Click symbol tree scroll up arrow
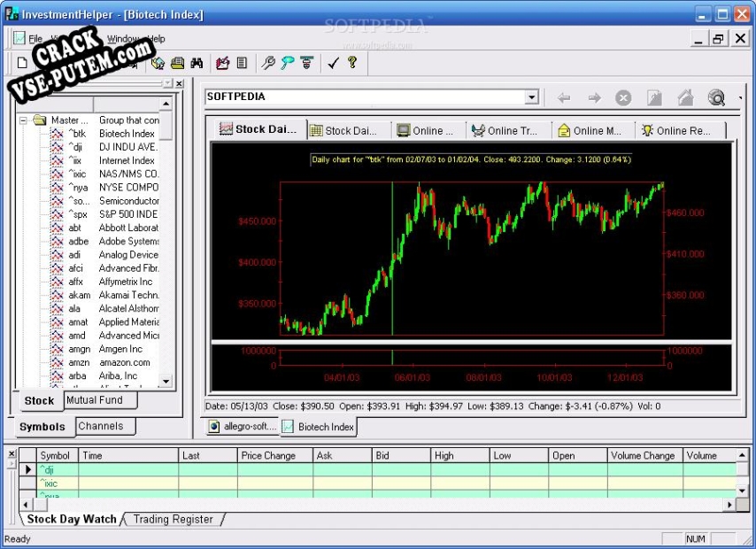Viewport: 756px width, 549px height. [166, 104]
